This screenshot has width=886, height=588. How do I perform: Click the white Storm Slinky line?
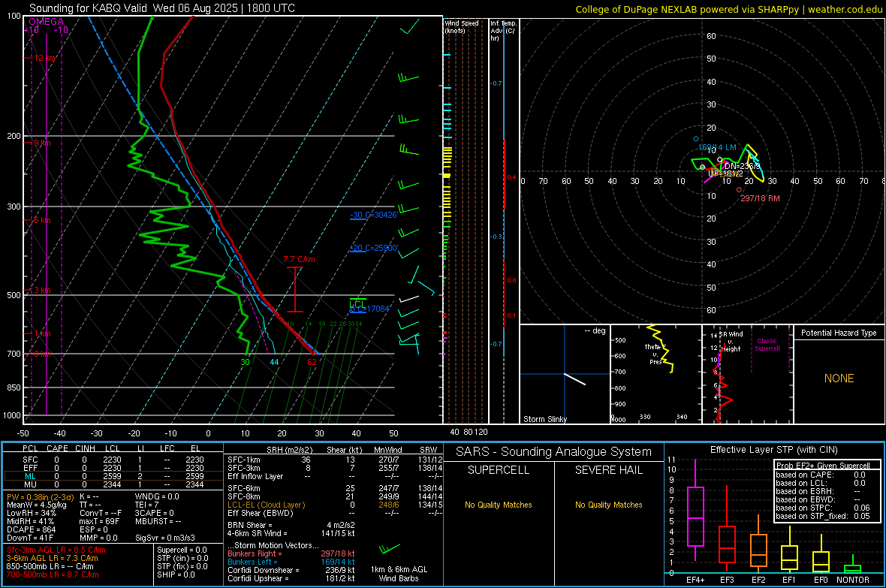[x=575, y=378]
